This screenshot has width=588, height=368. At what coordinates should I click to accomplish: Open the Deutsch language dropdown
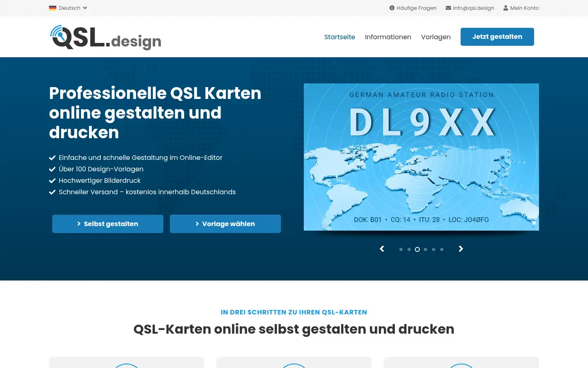(x=68, y=8)
